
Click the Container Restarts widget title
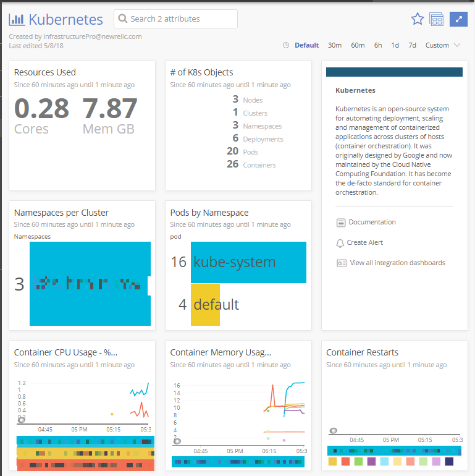point(362,352)
